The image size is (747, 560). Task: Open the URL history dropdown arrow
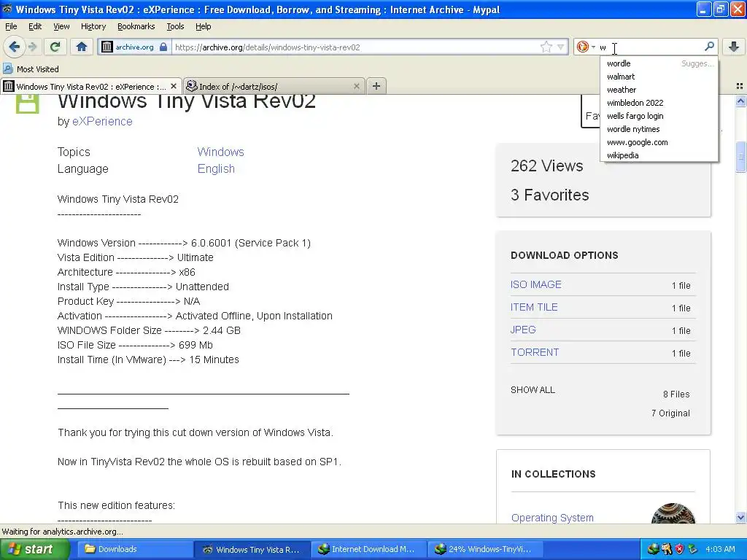(x=561, y=47)
